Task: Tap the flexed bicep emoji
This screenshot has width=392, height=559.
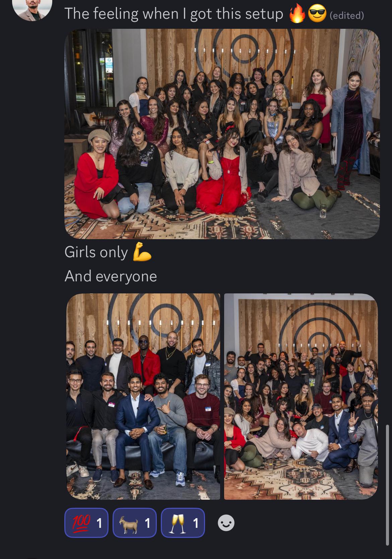Action: click(142, 252)
